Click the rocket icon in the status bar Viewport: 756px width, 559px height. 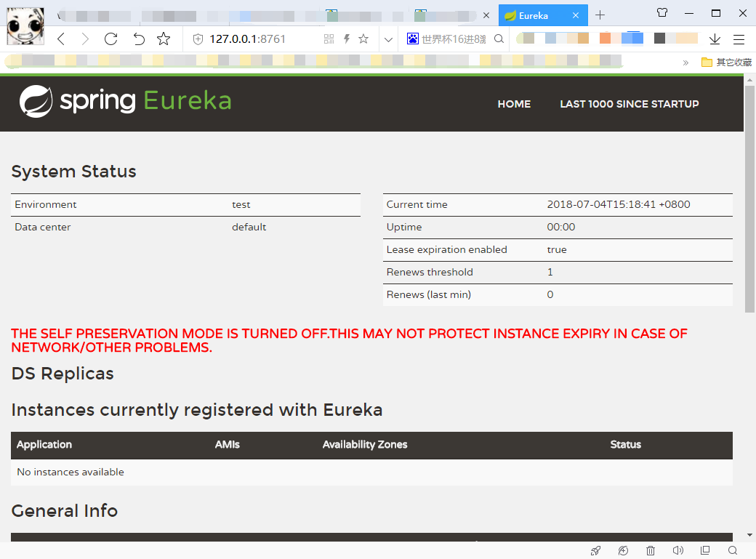click(x=596, y=550)
